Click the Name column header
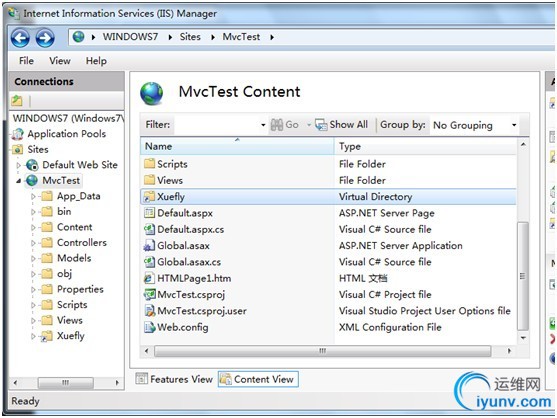Screen dimensions: 557x418 (237, 146)
